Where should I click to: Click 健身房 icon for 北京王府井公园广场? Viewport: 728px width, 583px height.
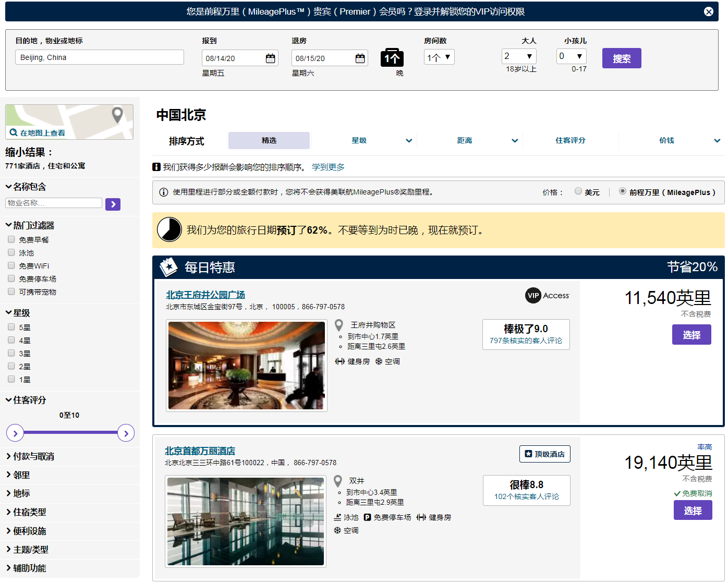(x=339, y=361)
